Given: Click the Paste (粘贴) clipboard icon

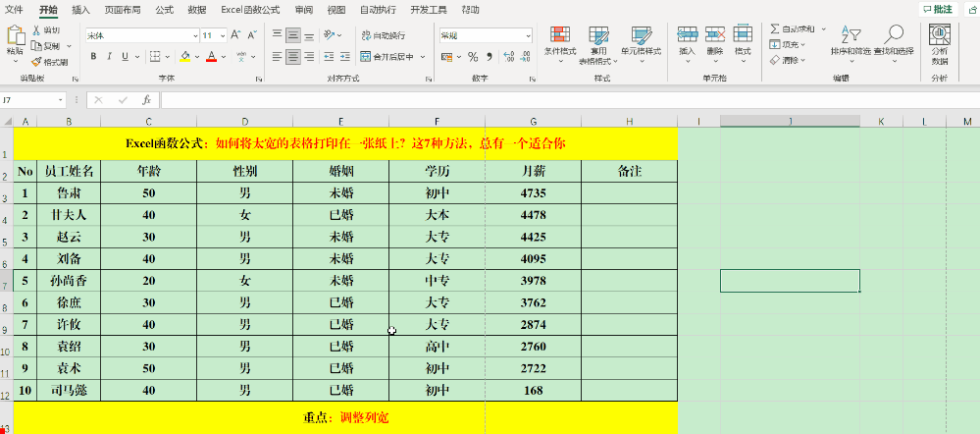Looking at the screenshot, I should [x=15, y=36].
